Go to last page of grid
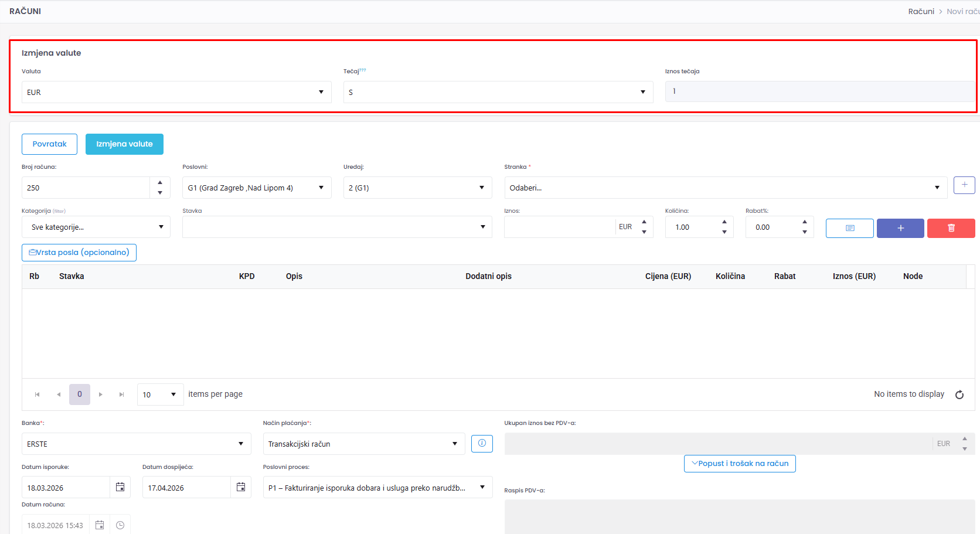 tap(122, 394)
